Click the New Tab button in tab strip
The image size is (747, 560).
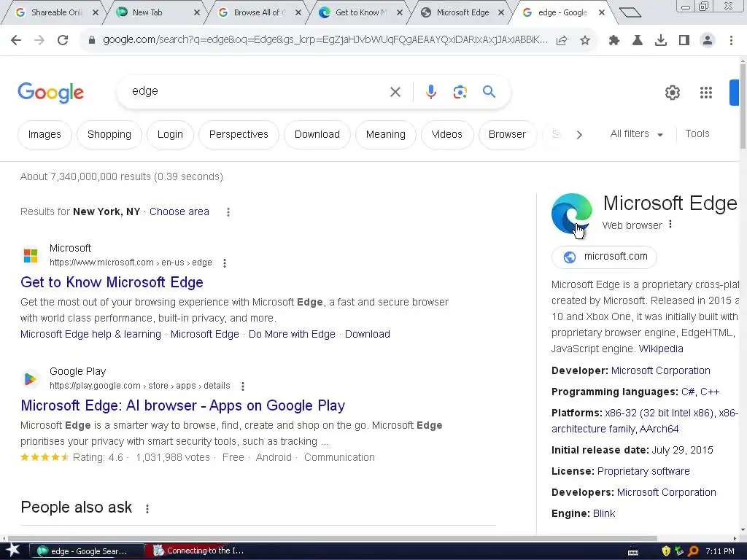tap(630, 12)
